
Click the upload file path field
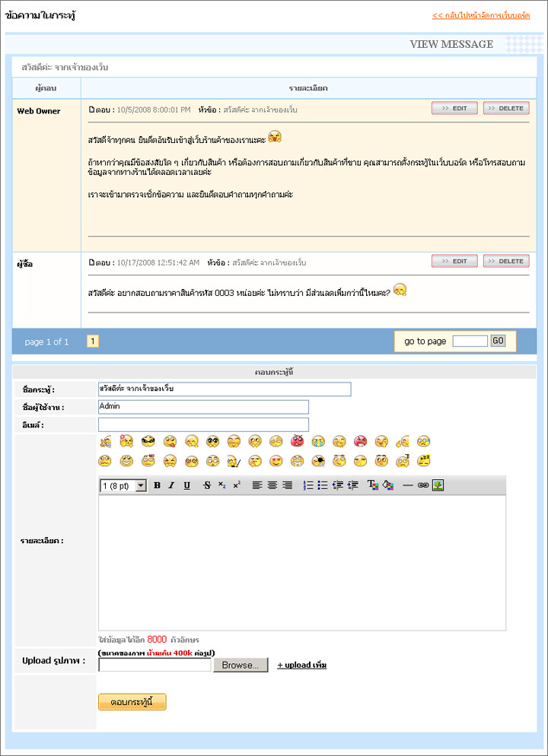[155, 665]
